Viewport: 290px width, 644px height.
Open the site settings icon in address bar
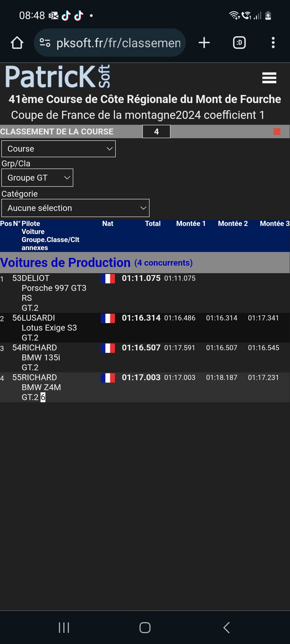45,43
